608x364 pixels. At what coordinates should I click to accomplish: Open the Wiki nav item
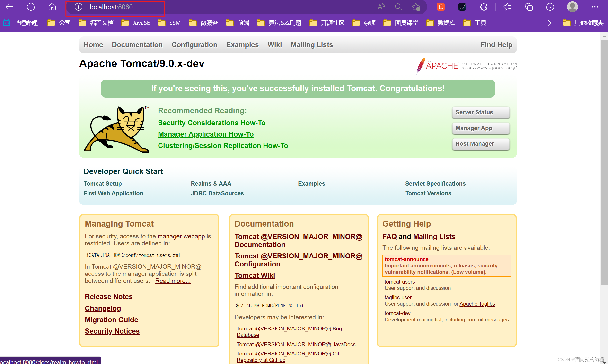click(x=274, y=45)
